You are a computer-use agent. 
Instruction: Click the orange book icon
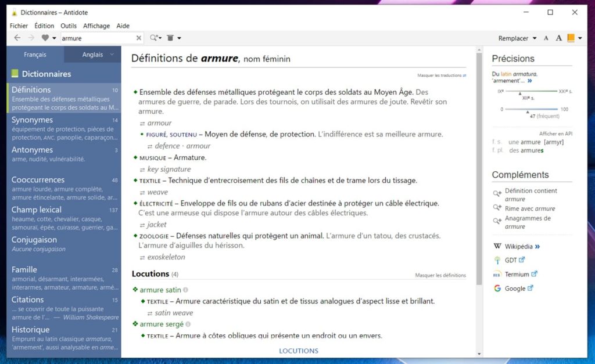pyautogui.click(x=571, y=38)
